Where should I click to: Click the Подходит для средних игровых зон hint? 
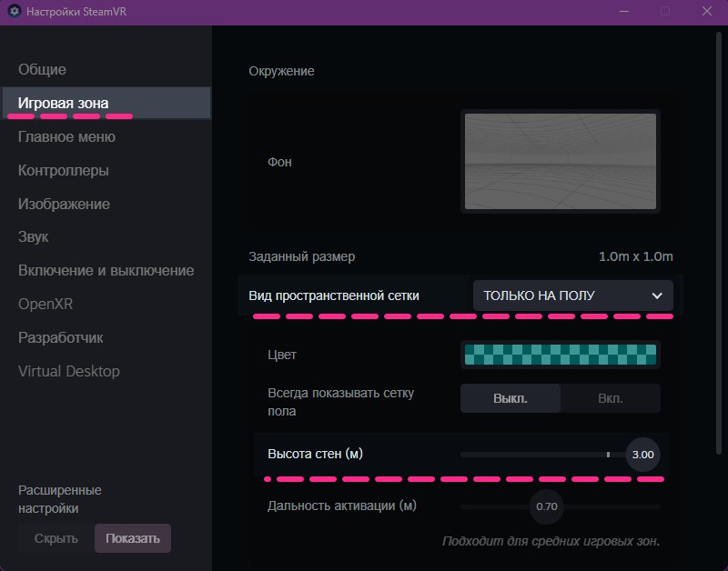click(x=551, y=541)
